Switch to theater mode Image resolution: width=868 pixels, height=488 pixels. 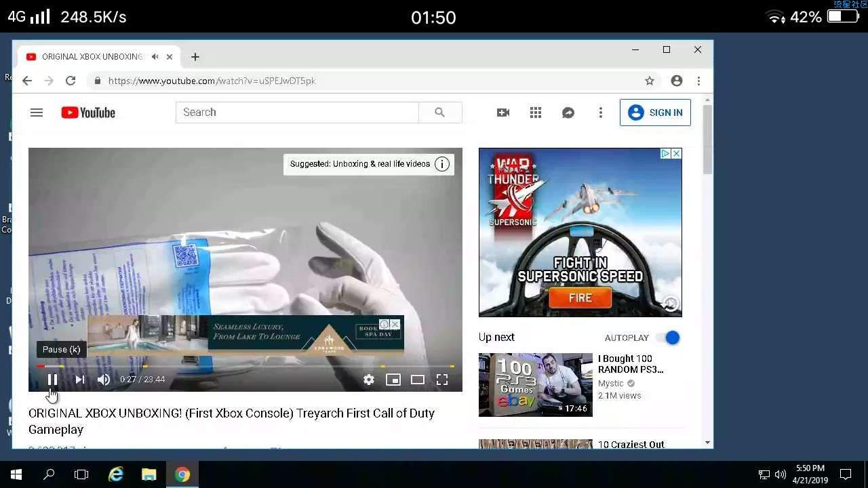[418, 380]
